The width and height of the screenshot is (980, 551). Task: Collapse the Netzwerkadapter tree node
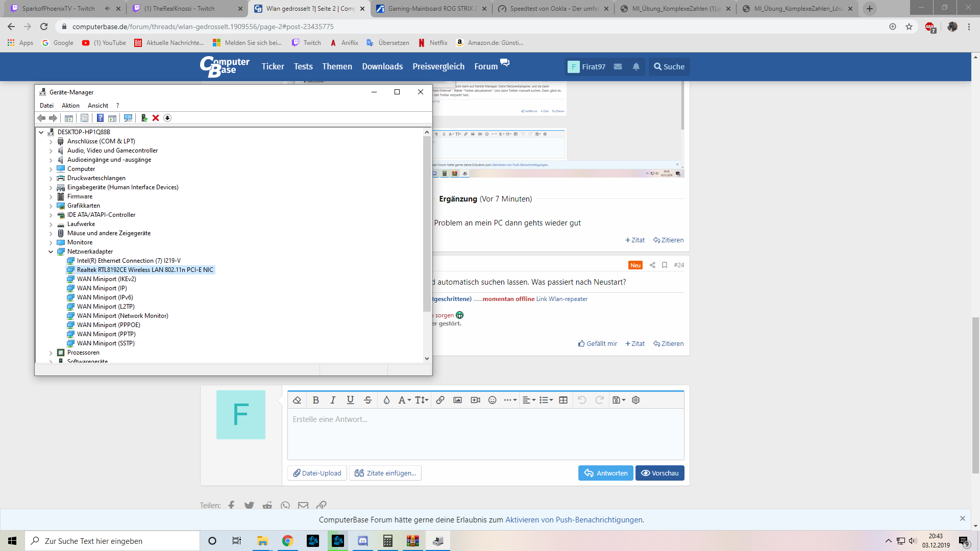coord(51,252)
